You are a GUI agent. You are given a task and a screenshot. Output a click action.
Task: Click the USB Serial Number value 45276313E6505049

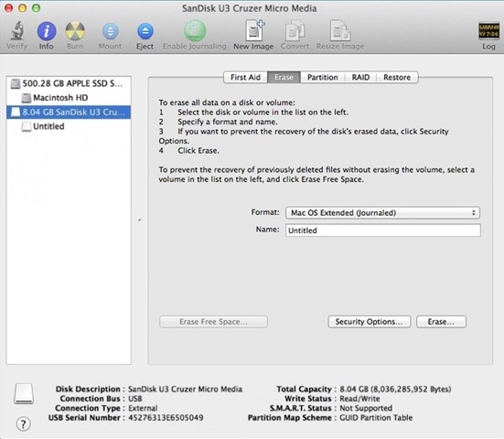[166, 418]
